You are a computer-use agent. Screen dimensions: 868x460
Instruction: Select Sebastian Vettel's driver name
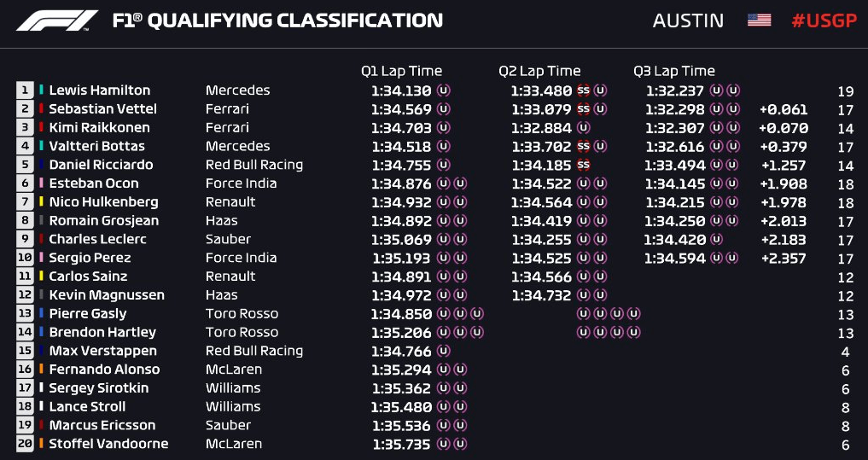tap(103, 108)
